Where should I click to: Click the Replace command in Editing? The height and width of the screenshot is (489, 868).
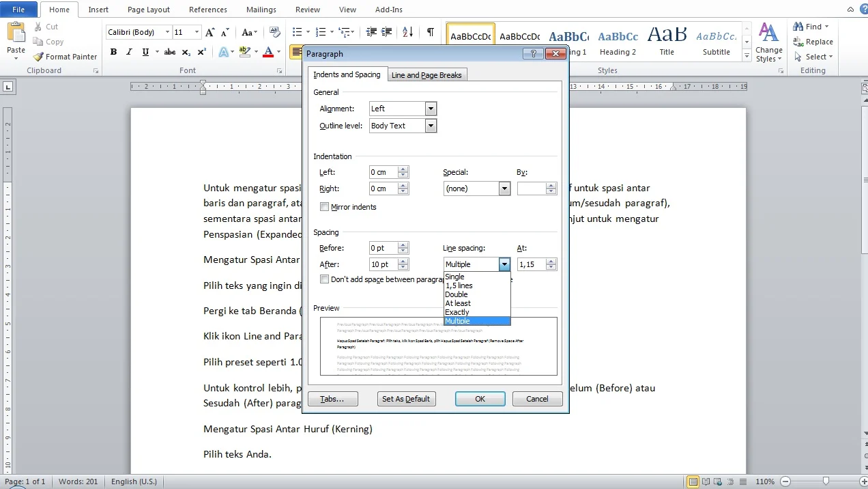tap(813, 42)
